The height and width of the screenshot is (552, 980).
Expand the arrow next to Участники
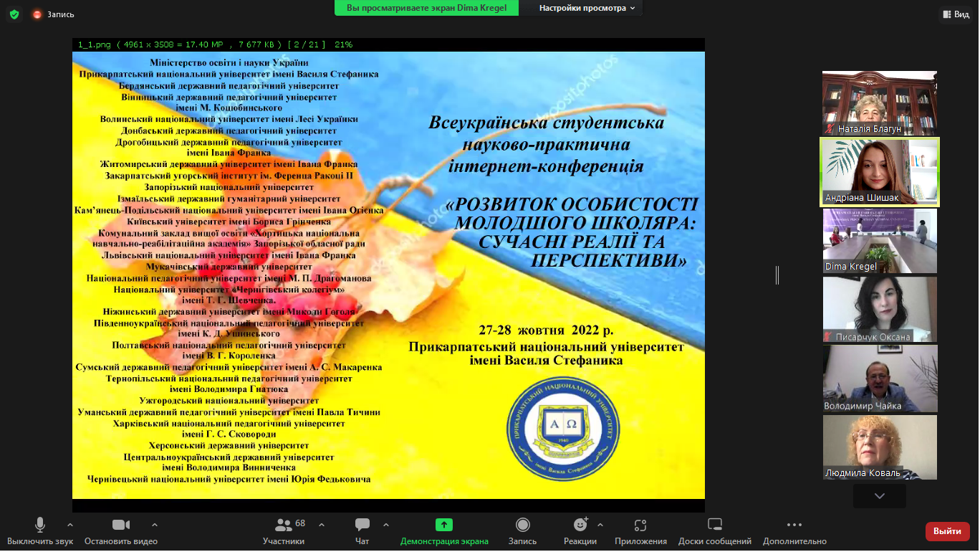coord(321,525)
